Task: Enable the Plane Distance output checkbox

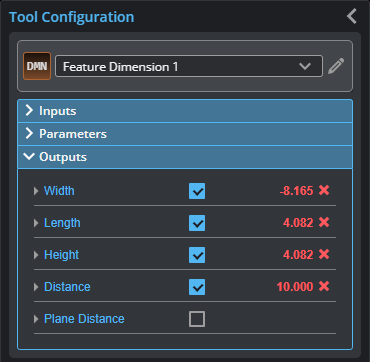Action: click(x=197, y=319)
